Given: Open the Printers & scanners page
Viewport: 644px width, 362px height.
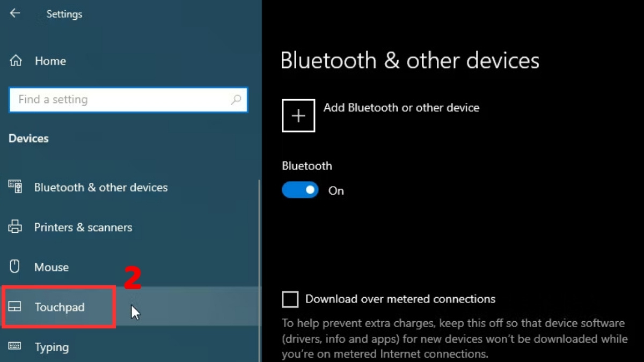Looking at the screenshot, I should tap(83, 227).
